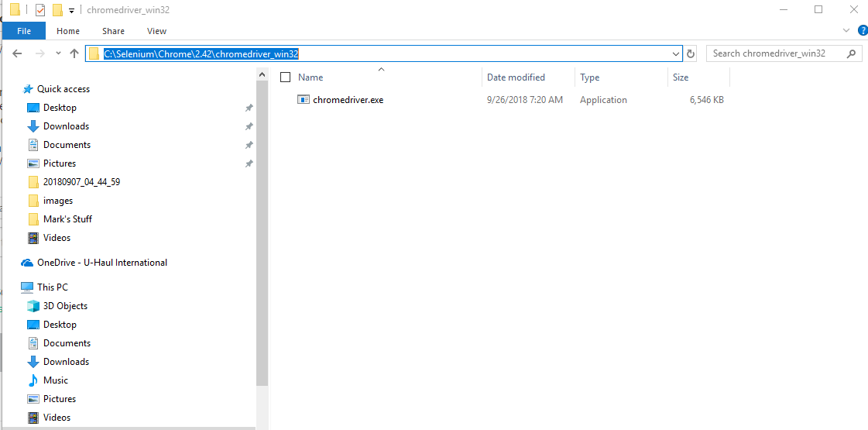Open Desktop under This PC
The image size is (868, 430).
pyautogui.click(x=60, y=324)
